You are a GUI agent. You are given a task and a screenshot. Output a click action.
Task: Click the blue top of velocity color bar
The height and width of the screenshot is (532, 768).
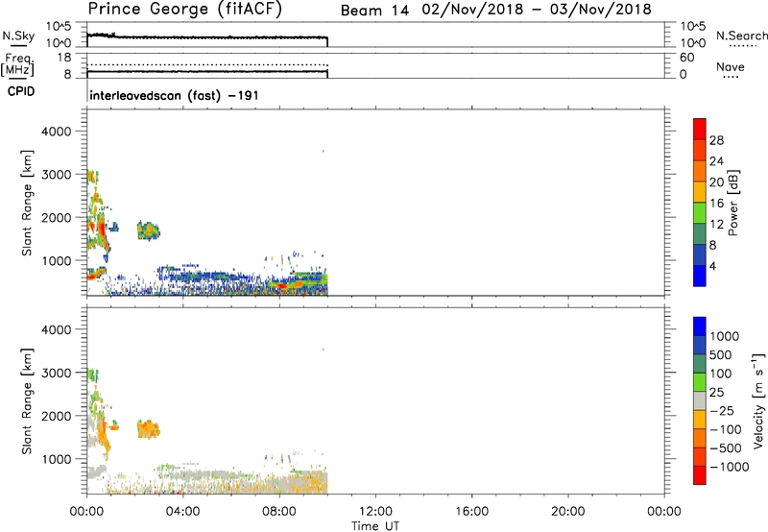pos(700,326)
